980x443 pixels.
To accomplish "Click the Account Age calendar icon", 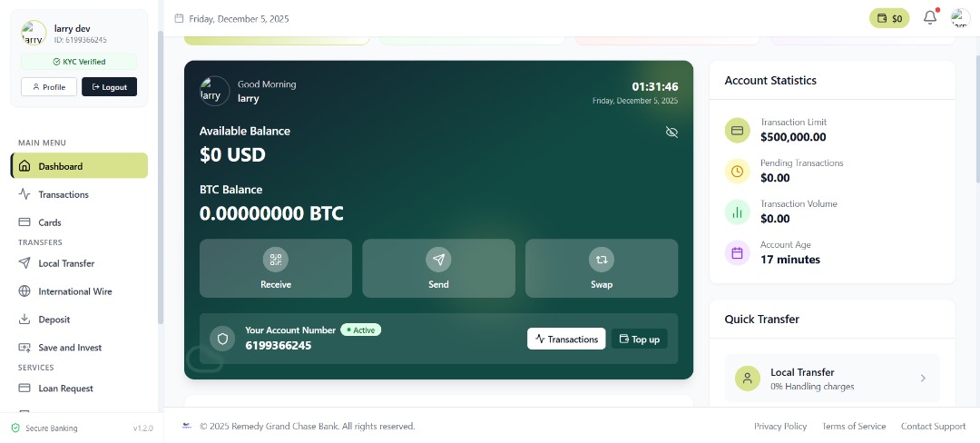I will [x=737, y=253].
